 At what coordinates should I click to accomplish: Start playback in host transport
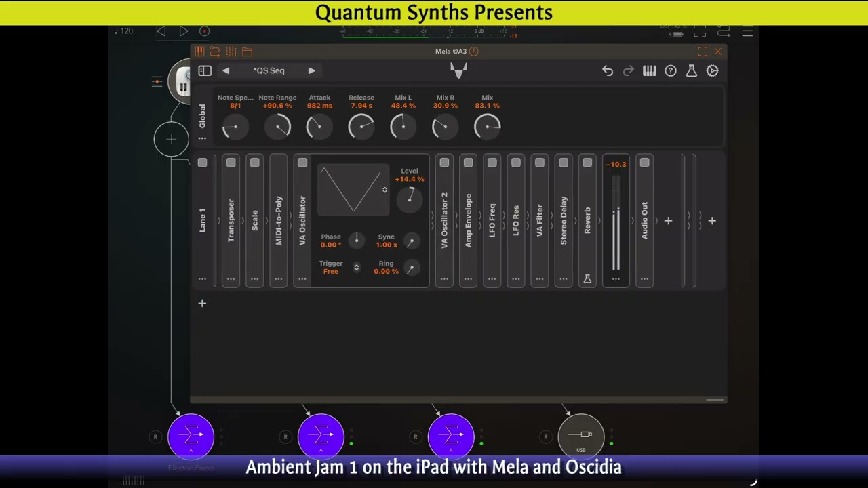(183, 31)
